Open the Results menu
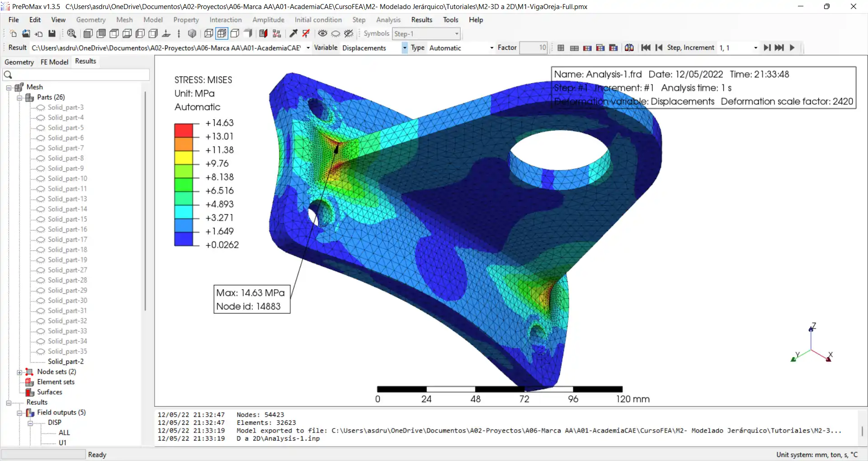 (x=421, y=20)
